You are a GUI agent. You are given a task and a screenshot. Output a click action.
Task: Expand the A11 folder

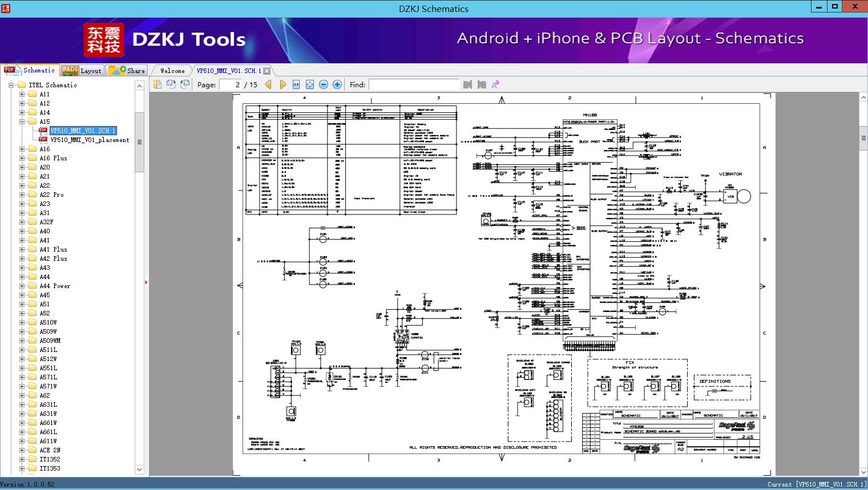coord(22,94)
